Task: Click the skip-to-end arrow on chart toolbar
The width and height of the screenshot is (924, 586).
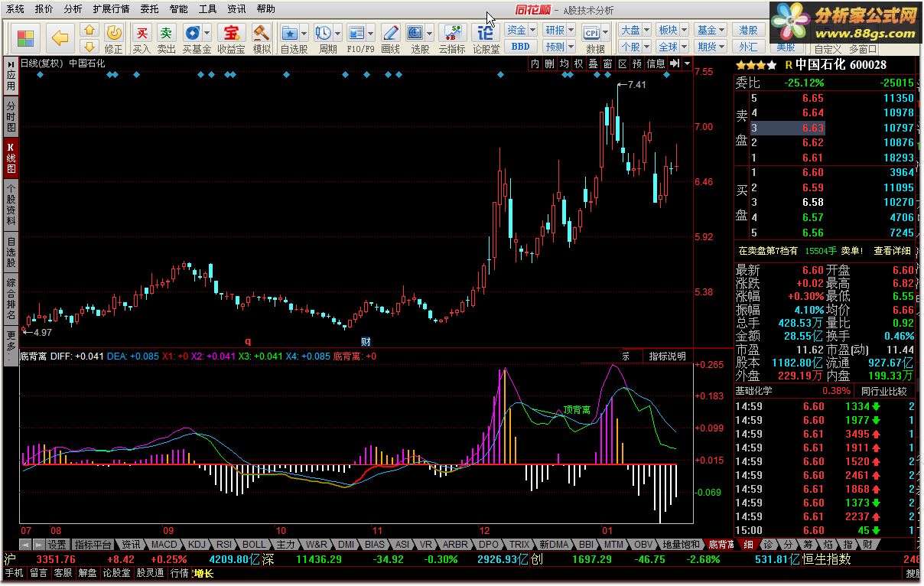Action: 675,63
